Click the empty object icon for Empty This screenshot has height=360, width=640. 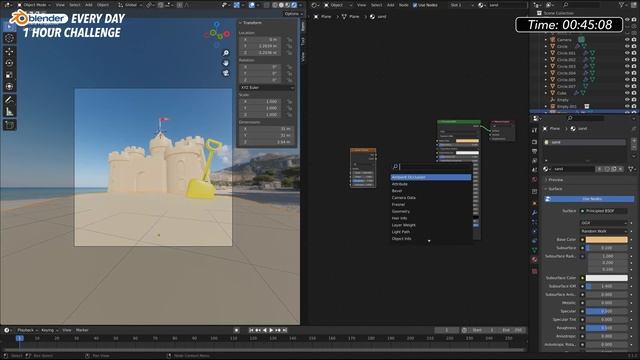point(553,100)
